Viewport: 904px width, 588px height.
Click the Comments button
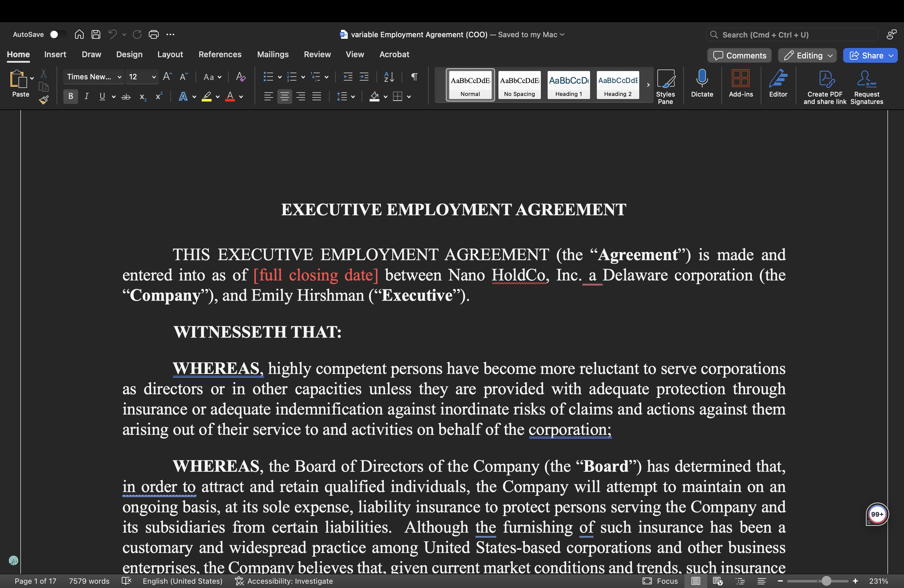[x=739, y=55]
